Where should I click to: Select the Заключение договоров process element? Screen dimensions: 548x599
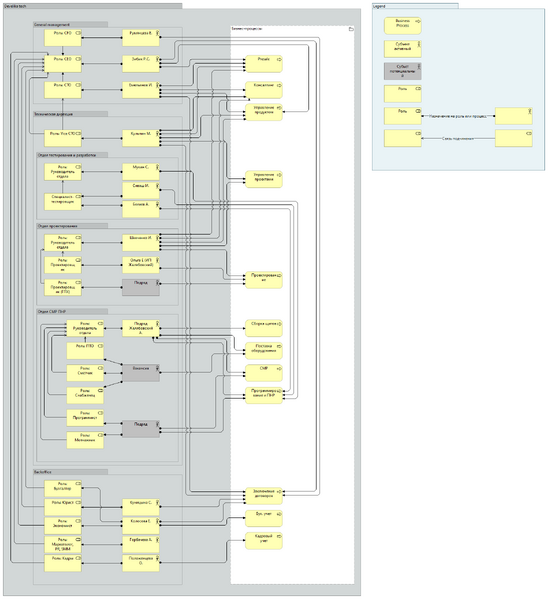pyautogui.click(x=264, y=496)
